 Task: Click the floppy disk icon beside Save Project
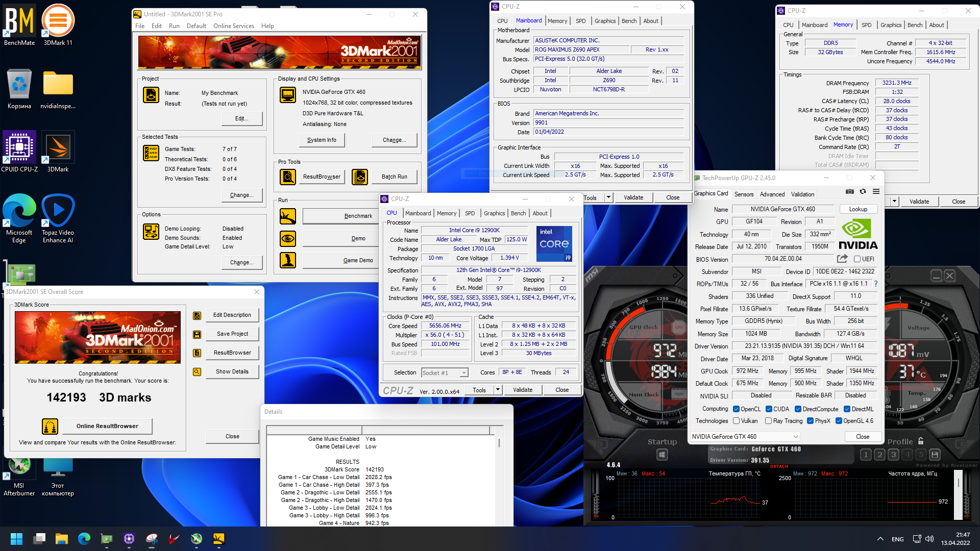(x=197, y=335)
